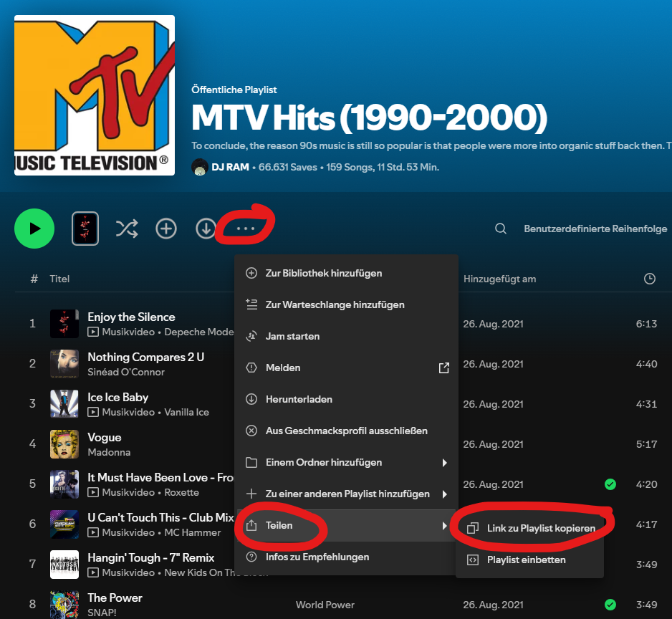Click the external link icon beside Melden
Viewport: 672px width, 619px height.
coord(444,368)
